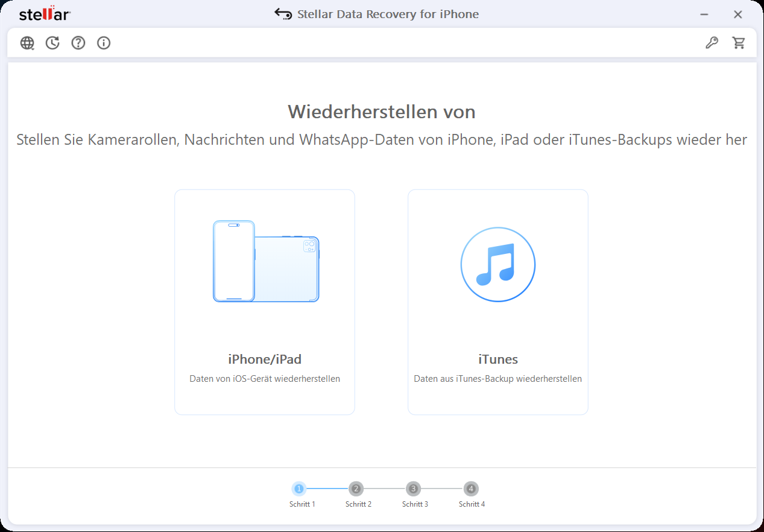
Task: Click the iPhone and iPad device illustration
Action: 265,261
